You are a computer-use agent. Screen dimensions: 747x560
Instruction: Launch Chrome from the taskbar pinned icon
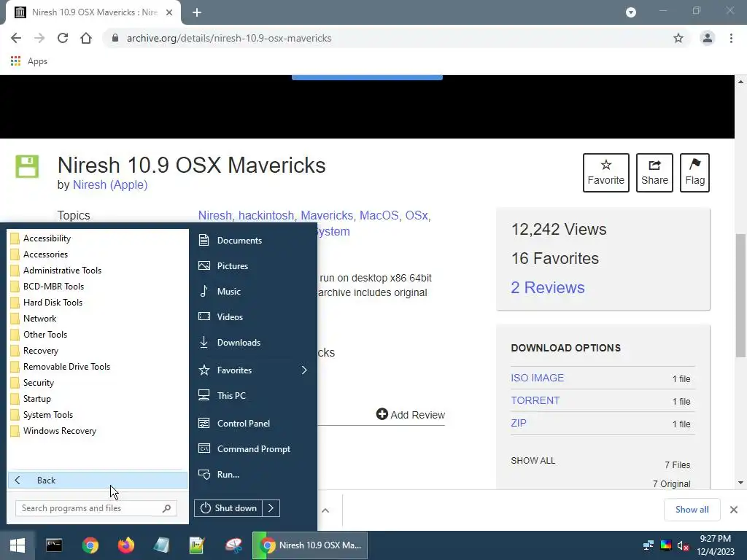coord(90,545)
